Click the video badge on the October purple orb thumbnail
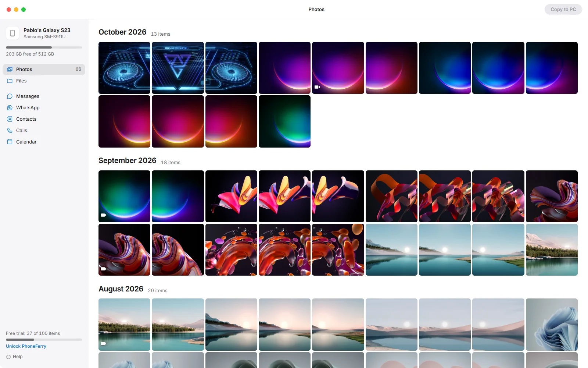Viewport: 588px width, 368px height. coord(317,87)
